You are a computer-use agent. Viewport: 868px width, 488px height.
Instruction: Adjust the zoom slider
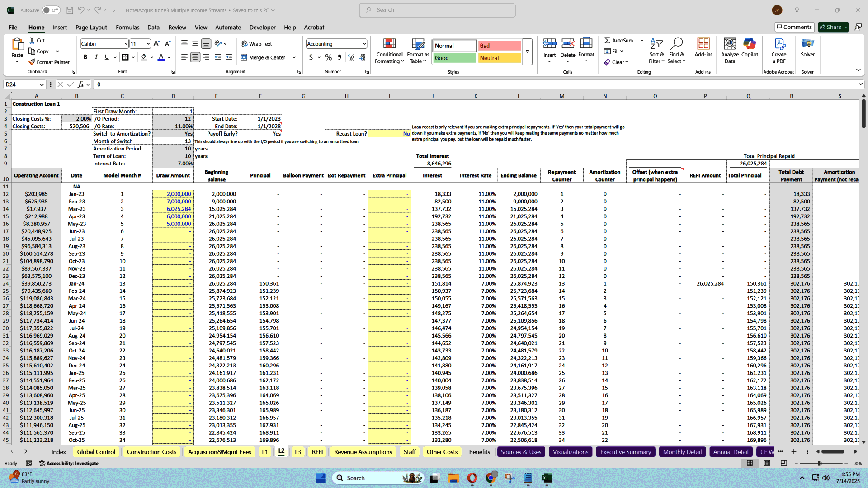819,464
